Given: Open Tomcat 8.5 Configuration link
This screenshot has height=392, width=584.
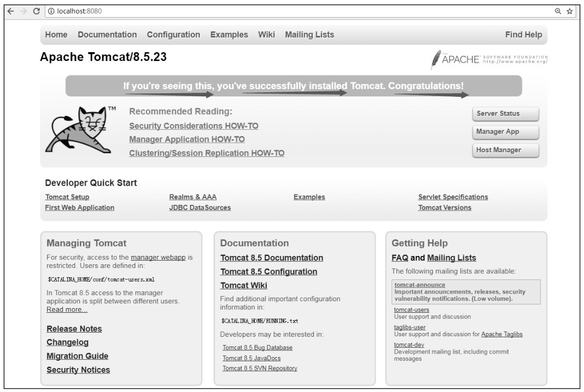Looking at the screenshot, I should point(269,272).
